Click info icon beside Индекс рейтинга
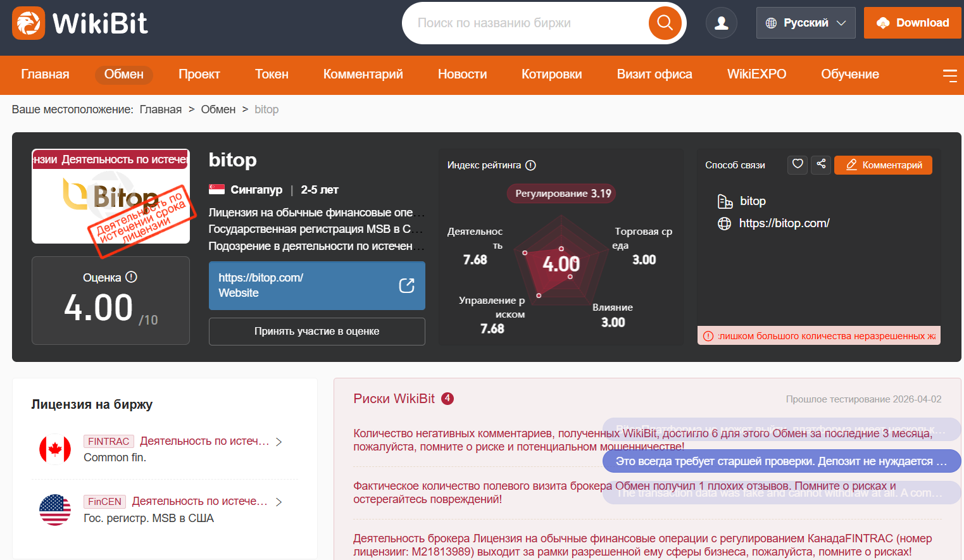 [x=530, y=165]
